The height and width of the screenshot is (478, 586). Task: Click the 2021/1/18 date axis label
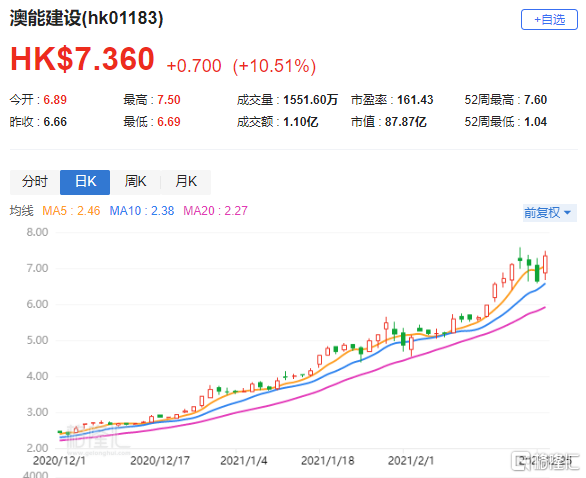pyautogui.click(x=328, y=461)
